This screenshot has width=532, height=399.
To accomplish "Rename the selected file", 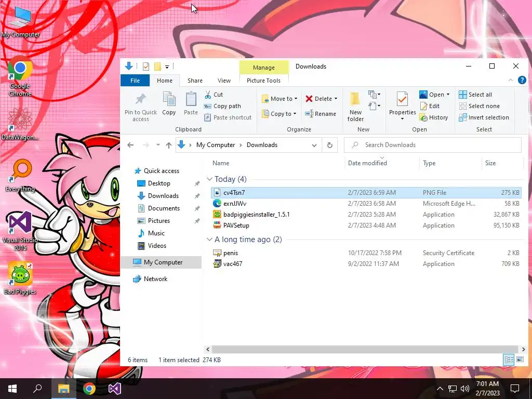I will (320, 114).
